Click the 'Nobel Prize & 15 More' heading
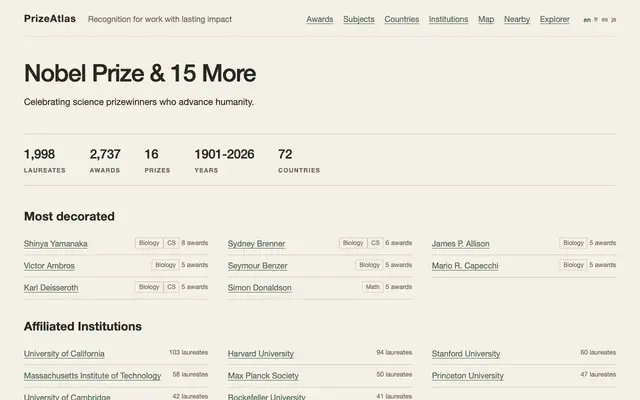Viewport: 640px width, 400px height. pos(140,73)
